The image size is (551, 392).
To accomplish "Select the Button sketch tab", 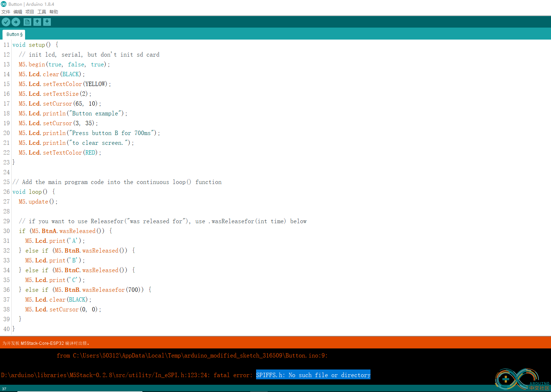I will [x=14, y=34].
